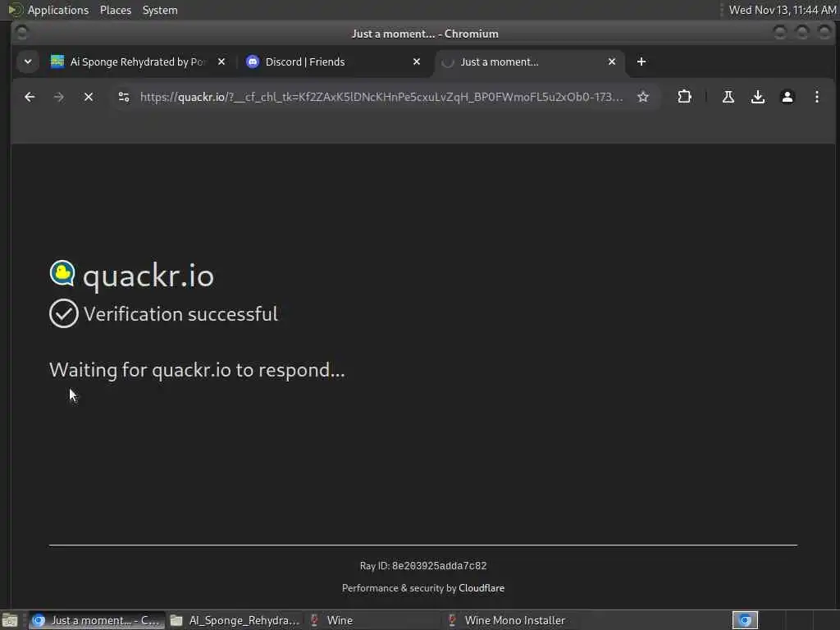Stop loading the quackr.io page
This screenshot has height=630, width=840.
click(x=89, y=97)
